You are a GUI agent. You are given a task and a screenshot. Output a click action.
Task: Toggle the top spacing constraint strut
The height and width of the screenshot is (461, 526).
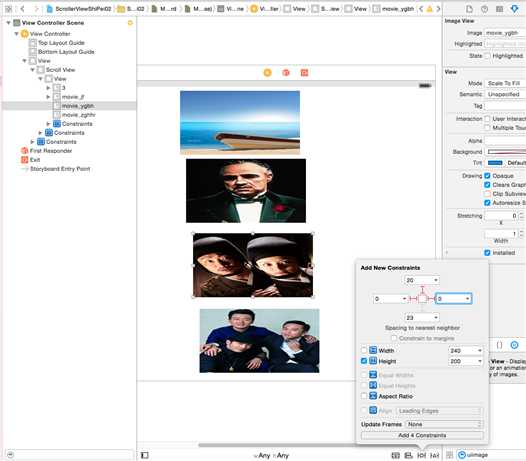[x=422, y=290]
